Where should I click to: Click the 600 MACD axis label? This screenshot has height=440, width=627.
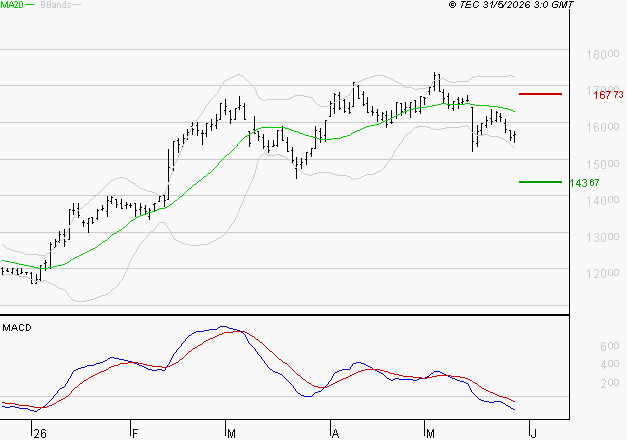point(609,346)
